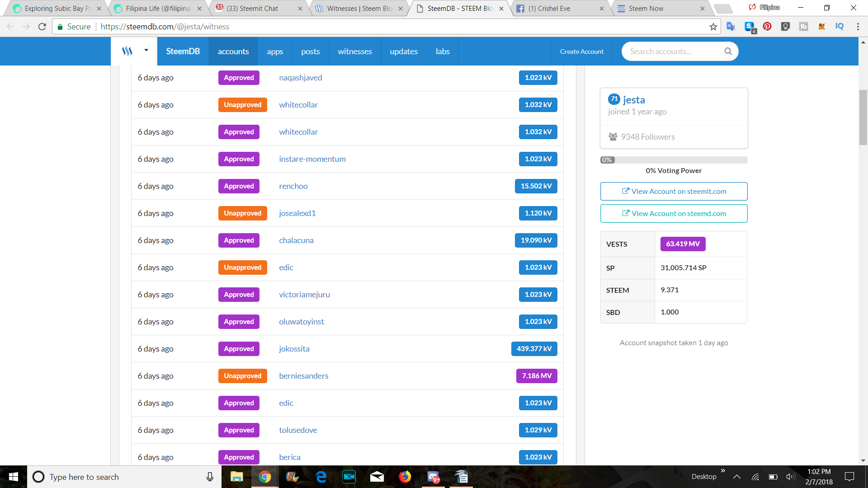
Task: Click the search magnifier icon in accounts search
Action: [x=728, y=51]
